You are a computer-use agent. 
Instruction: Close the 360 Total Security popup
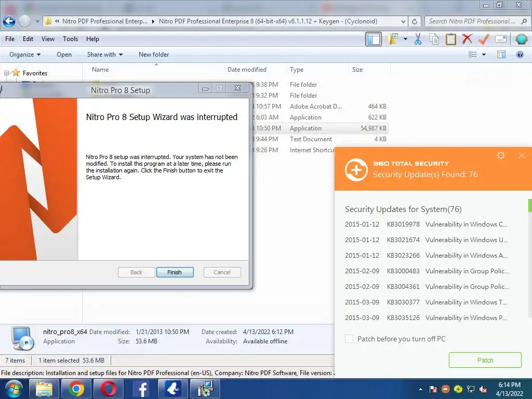point(522,155)
